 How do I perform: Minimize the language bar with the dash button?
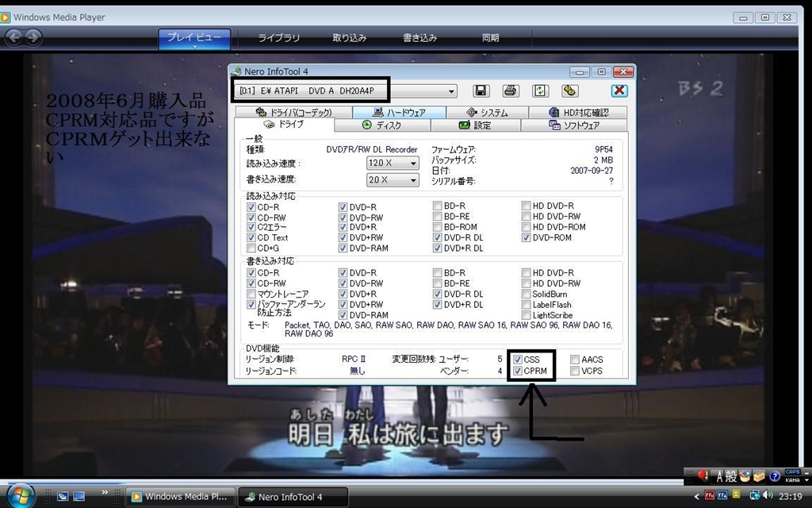coord(806,473)
